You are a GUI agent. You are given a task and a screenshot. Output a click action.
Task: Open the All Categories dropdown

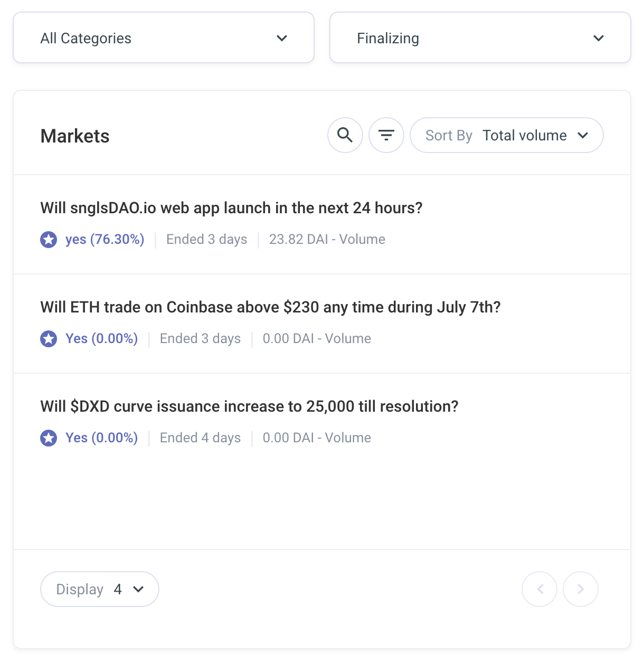tap(164, 37)
